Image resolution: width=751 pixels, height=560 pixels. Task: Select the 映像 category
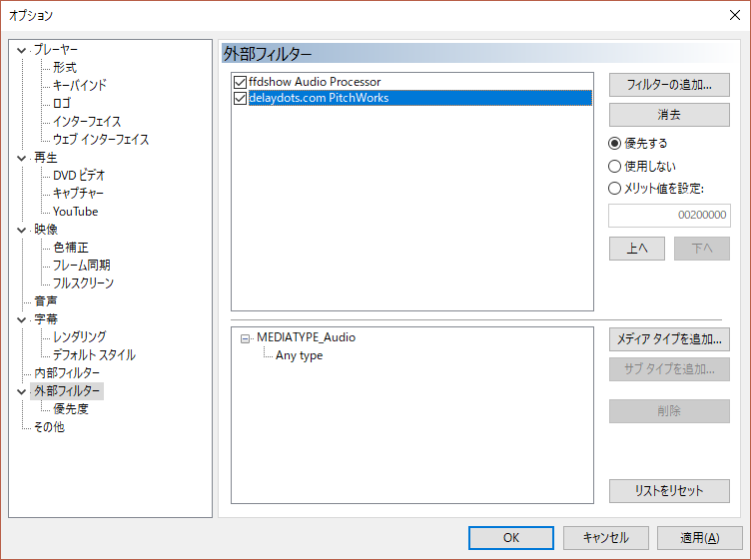[46, 230]
